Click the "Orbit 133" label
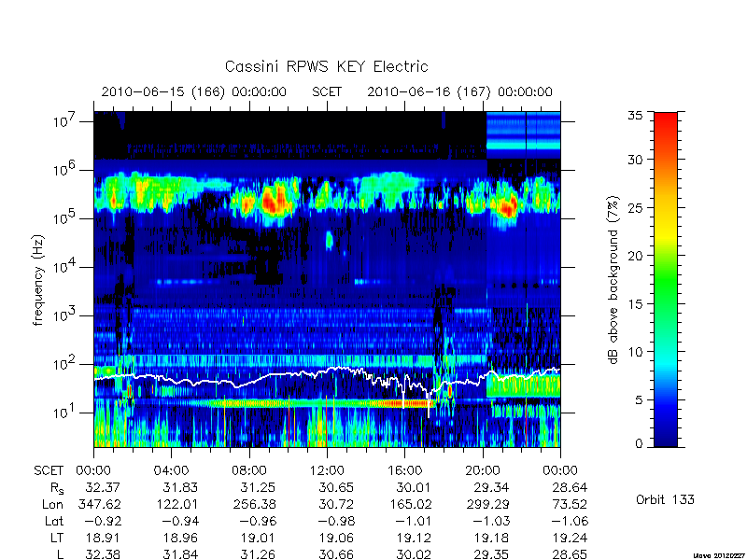747x560 pixels. point(665,499)
